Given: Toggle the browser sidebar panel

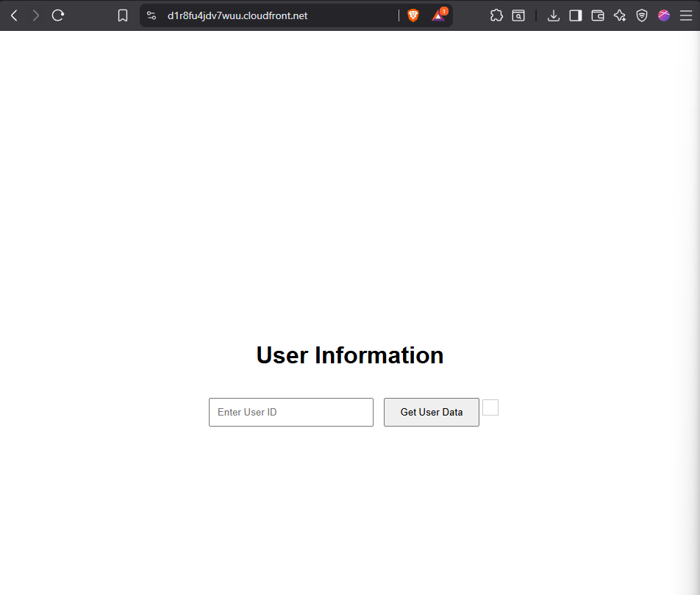Looking at the screenshot, I should (576, 15).
